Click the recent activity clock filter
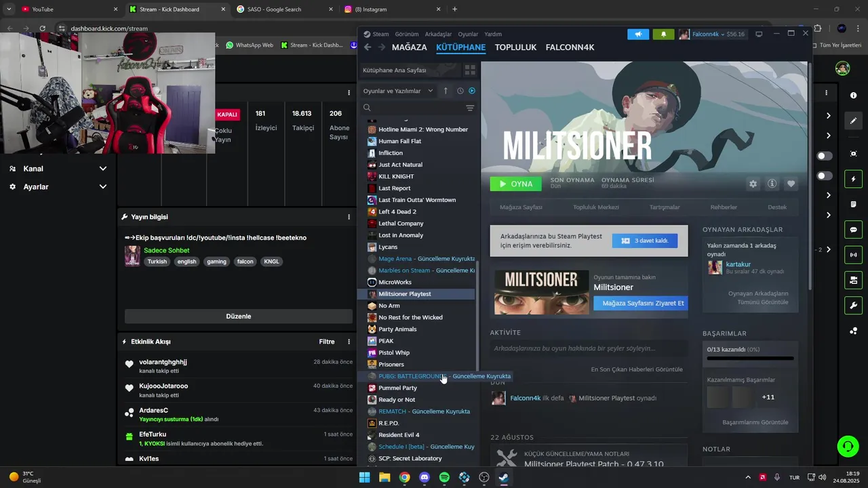This screenshot has width=868, height=488. click(x=460, y=91)
